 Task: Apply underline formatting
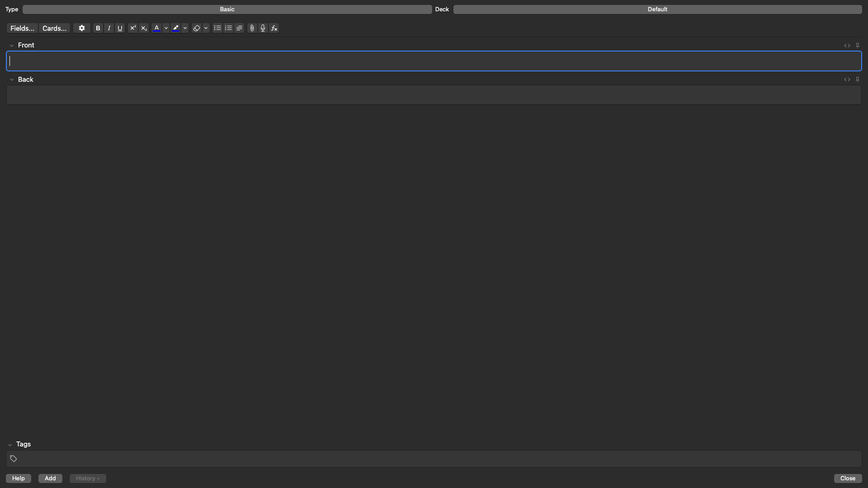(120, 28)
